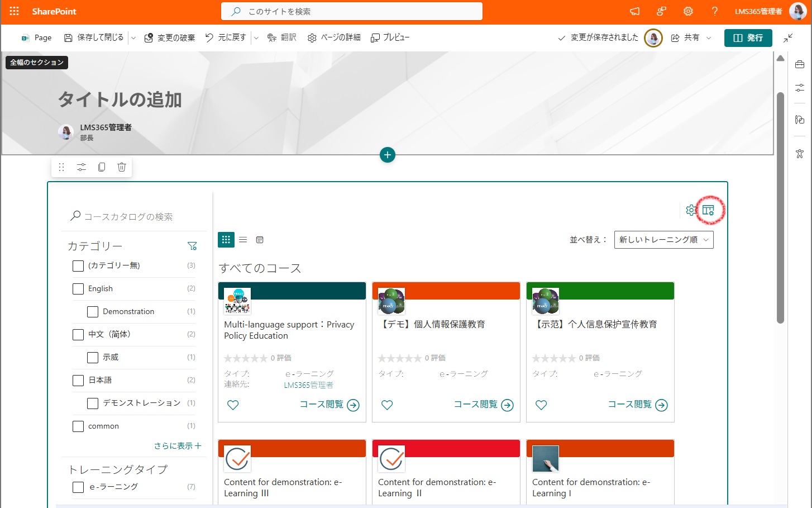This screenshot has height=508, width=812.
Task: Check the common category checkbox
Action: [78, 426]
